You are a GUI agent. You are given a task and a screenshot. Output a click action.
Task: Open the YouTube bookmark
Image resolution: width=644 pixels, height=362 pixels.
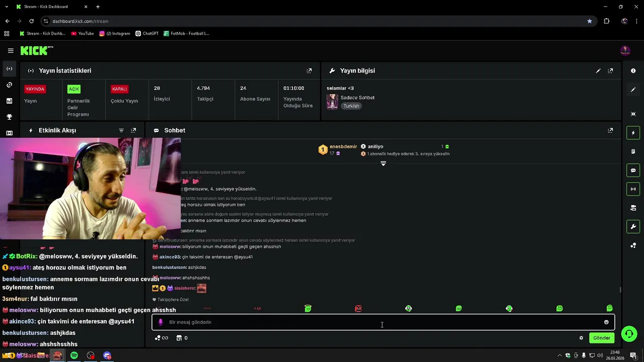(x=83, y=34)
